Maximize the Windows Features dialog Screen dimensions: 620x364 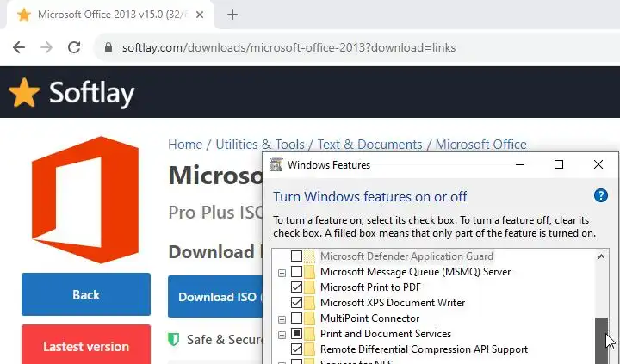point(559,164)
